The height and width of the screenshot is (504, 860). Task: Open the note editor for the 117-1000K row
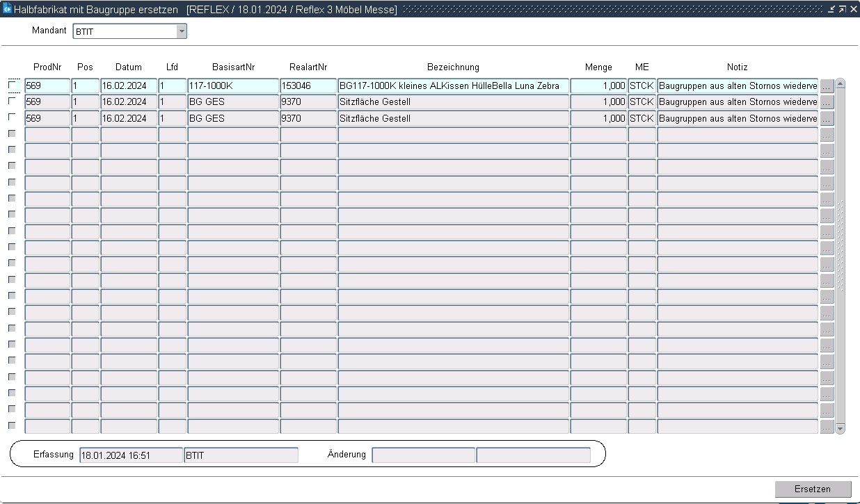point(827,86)
